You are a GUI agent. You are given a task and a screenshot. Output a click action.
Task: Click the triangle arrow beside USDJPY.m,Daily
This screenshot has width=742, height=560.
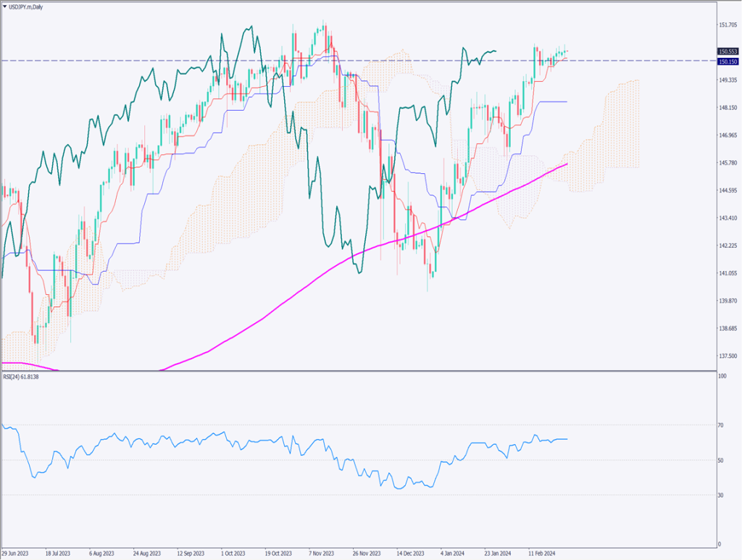(x=5, y=5)
